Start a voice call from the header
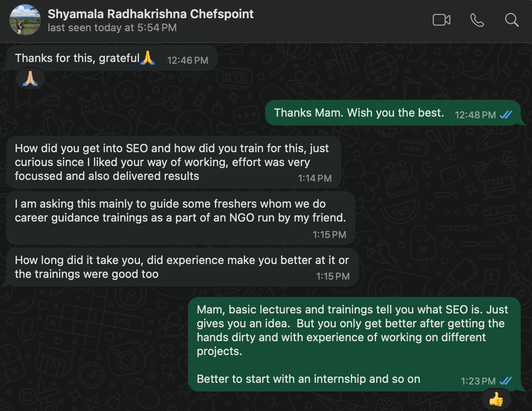This screenshot has height=411, width=532. click(x=477, y=20)
